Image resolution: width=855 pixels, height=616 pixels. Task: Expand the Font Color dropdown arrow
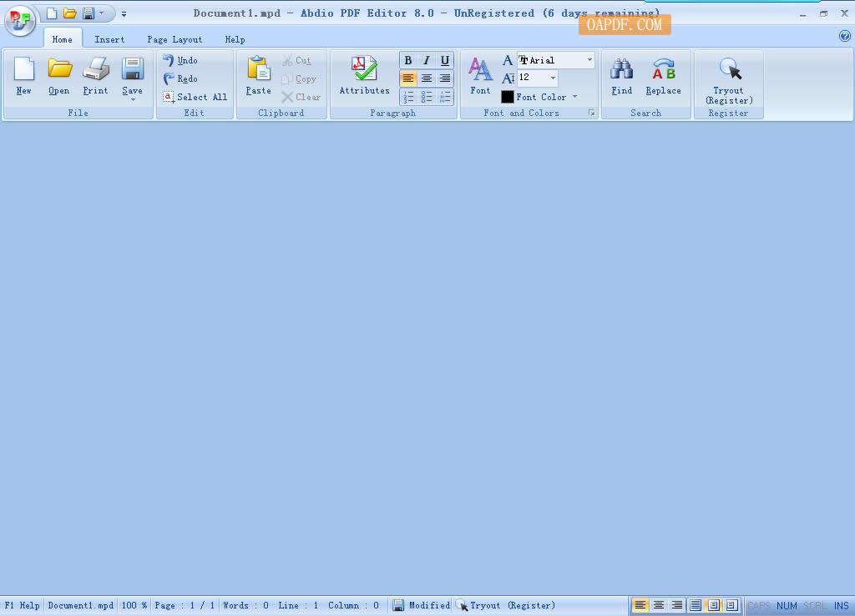pos(574,97)
